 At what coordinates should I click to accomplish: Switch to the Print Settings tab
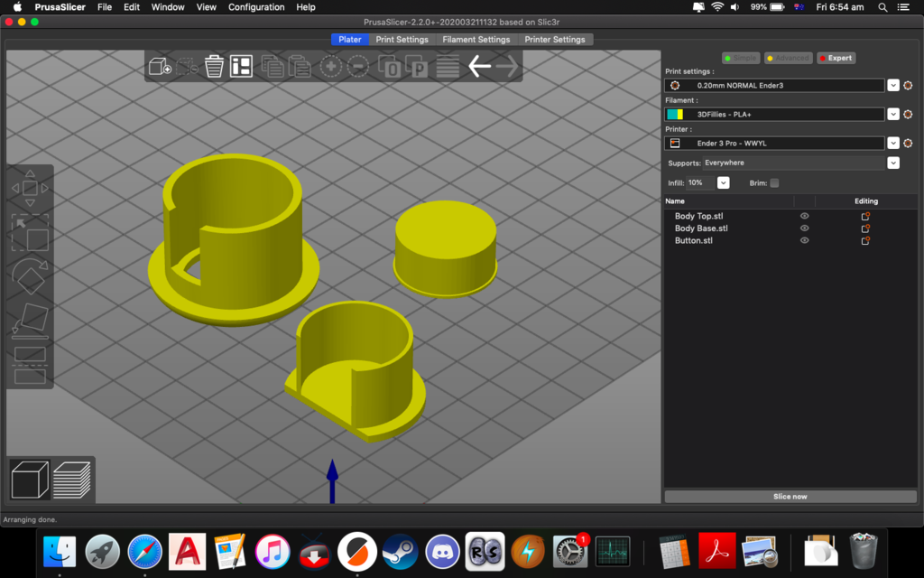[402, 39]
